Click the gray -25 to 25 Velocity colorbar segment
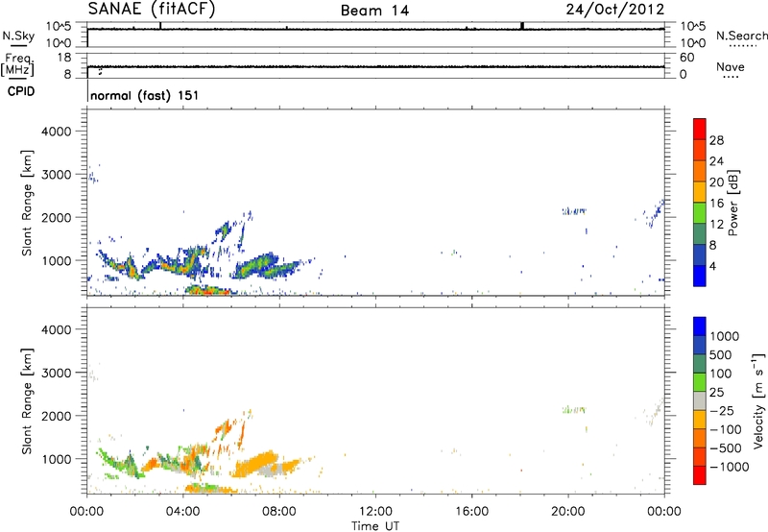 click(700, 400)
